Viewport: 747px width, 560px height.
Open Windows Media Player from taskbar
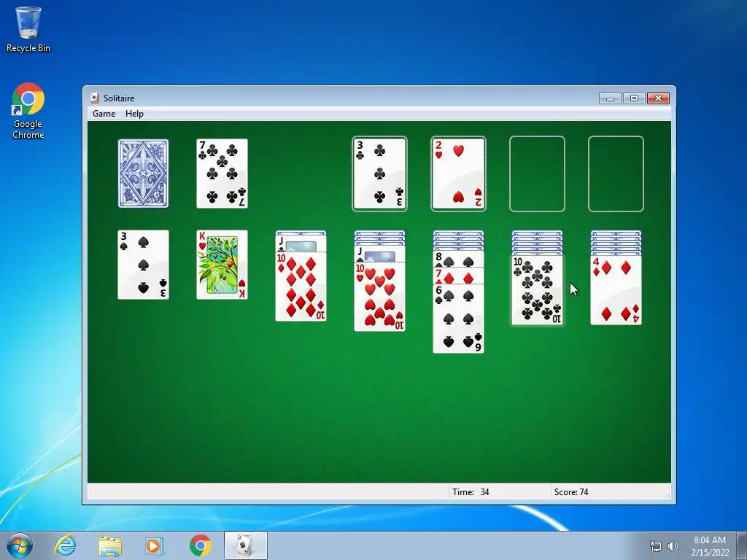click(x=155, y=545)
